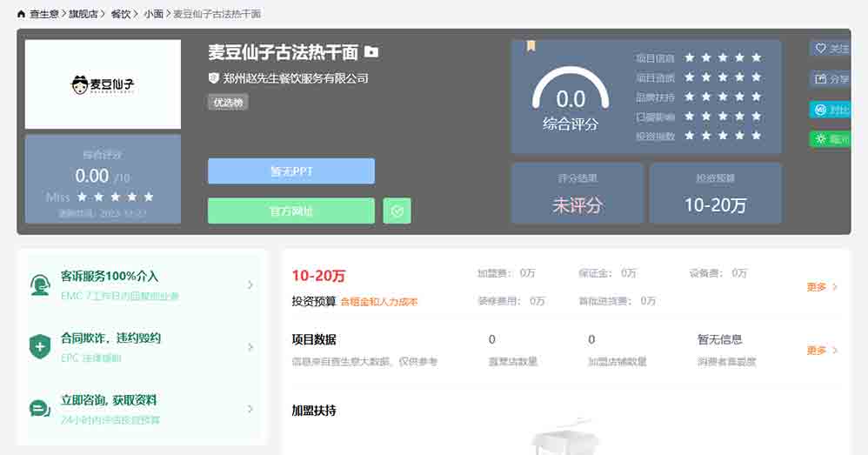Click the yellow bookmark icon on rating card
Viewport: 868px width, 455px height.
pos(531,46)
